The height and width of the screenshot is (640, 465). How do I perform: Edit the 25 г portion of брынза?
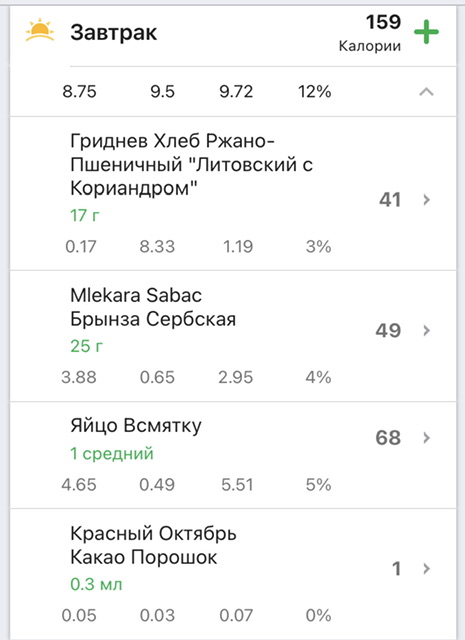click(86, 346)
